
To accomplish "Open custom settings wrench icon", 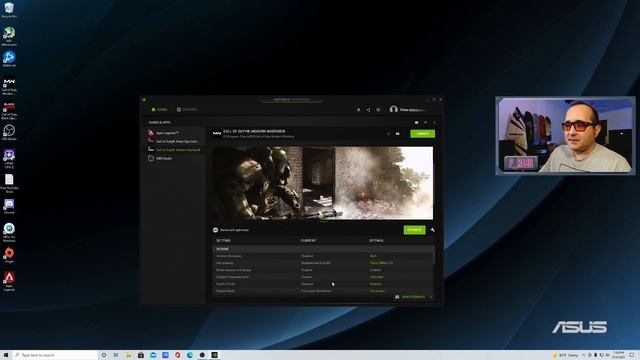I will (x=432, y=230).
